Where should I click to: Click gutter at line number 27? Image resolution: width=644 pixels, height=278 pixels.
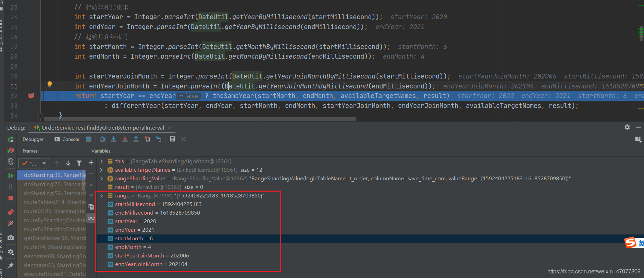pyautogui.click(x=14, y=47)
